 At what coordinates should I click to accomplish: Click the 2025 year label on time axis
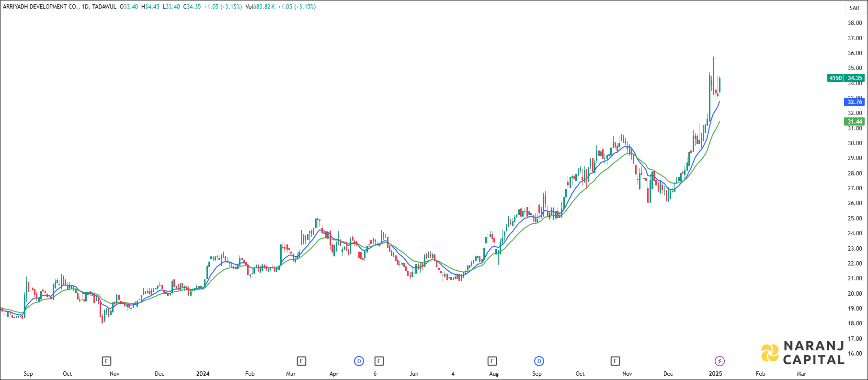[715, 374]
